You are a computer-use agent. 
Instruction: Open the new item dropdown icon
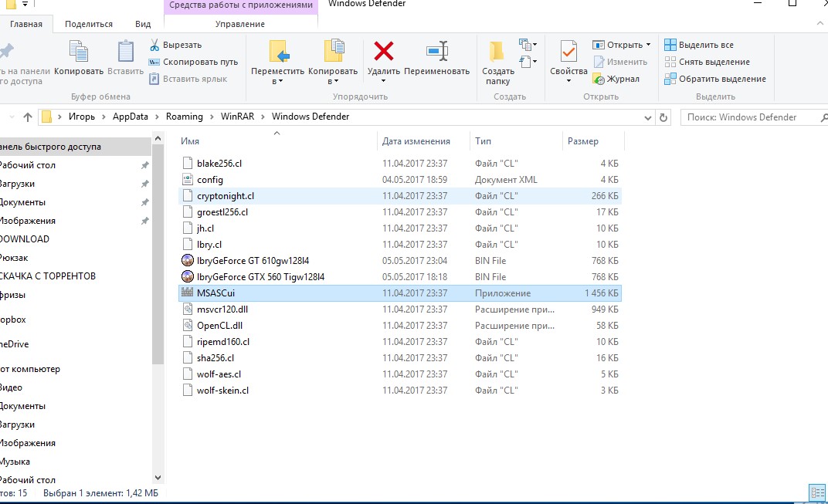(x=528, y=44)
